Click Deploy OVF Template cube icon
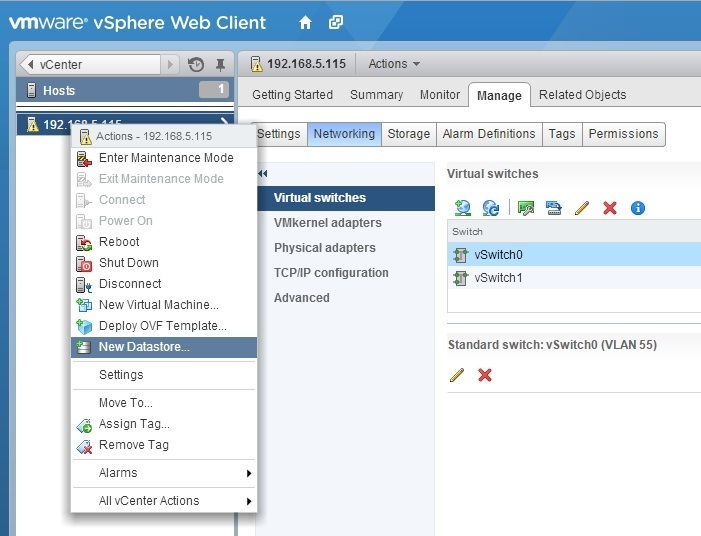701x536 pixels. [x=84, y=326]
